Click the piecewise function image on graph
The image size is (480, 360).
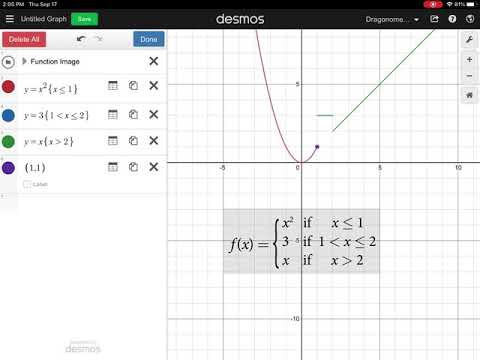(x=301, y=241)
